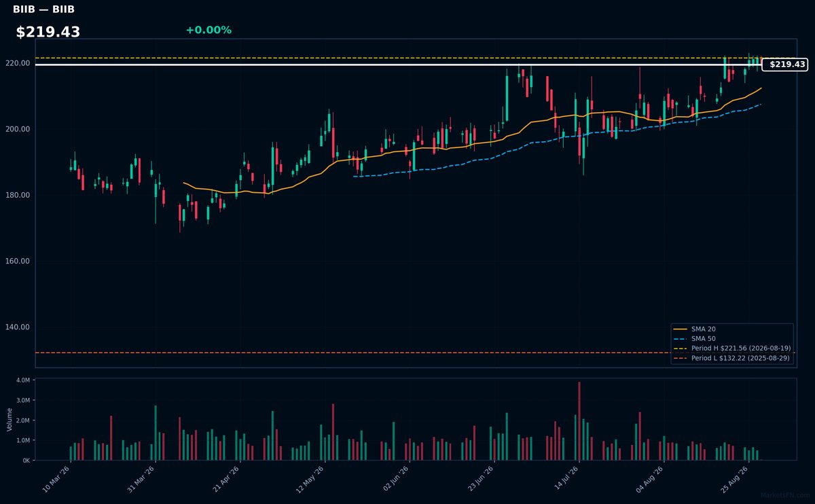Click the 10 Mar '26 date label
The width and height of the screenshot is (815, 504).
coord(56,479)
